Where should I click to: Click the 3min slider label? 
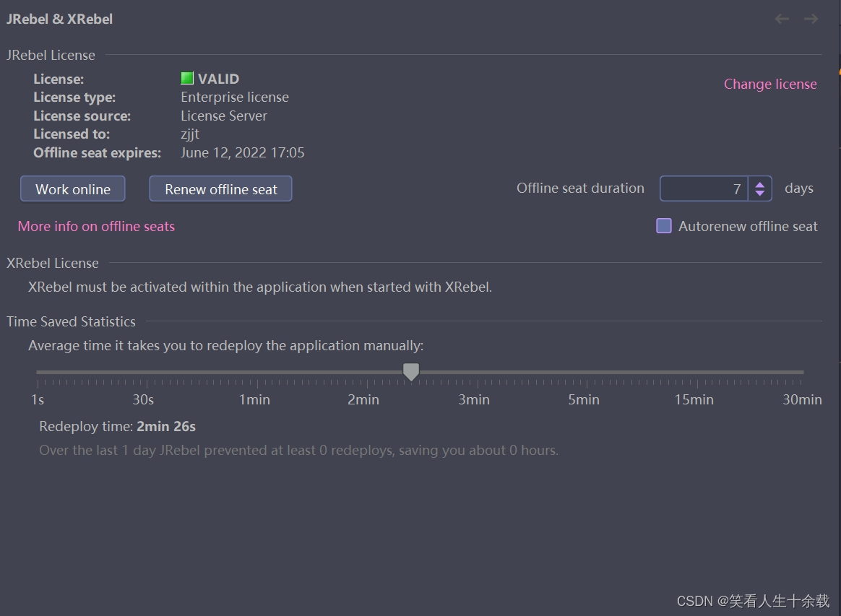pos(473,400)
